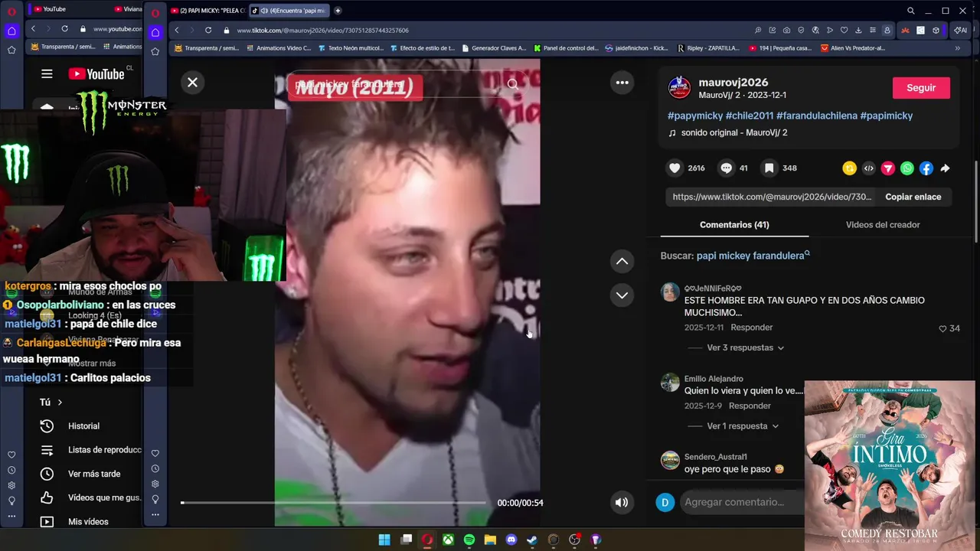
Task: Open Steam from the taskbar
Action: click(532, 540)
